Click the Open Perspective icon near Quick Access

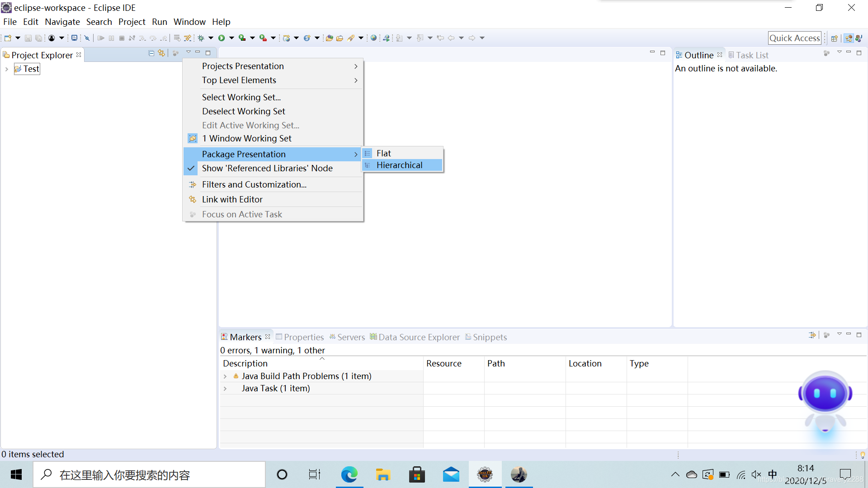click(835, 38)
